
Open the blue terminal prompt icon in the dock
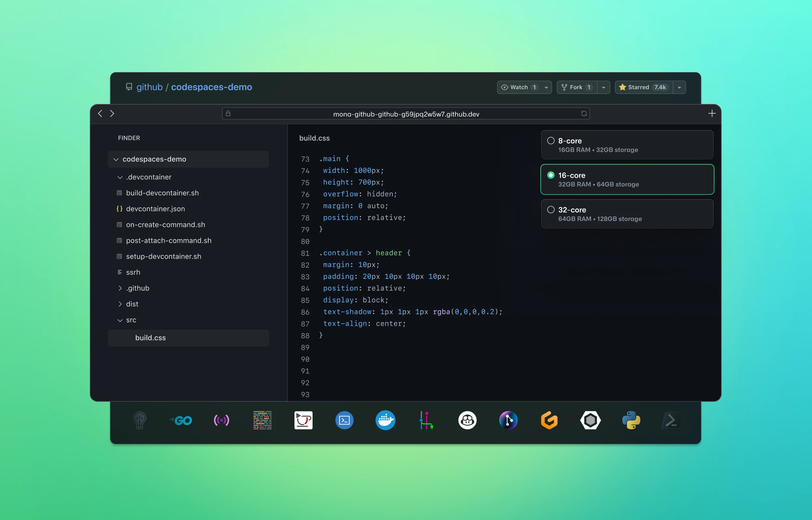[344, 421]
